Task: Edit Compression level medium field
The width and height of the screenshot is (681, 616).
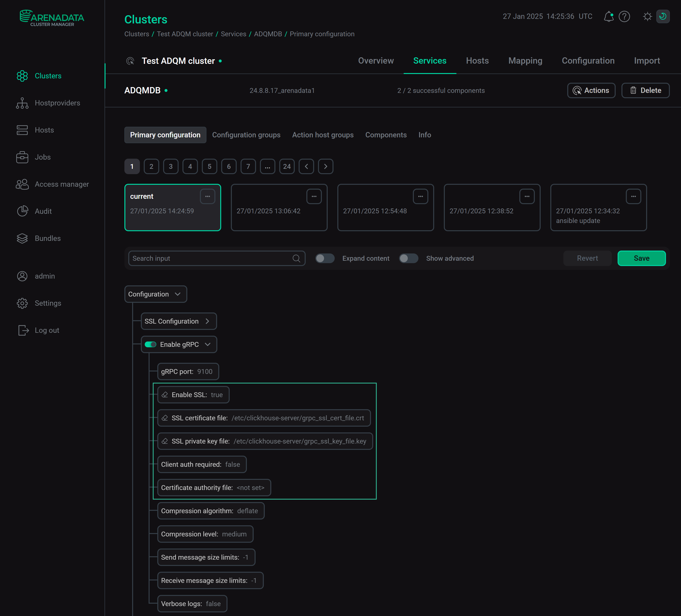Action: tap(205, 534)
